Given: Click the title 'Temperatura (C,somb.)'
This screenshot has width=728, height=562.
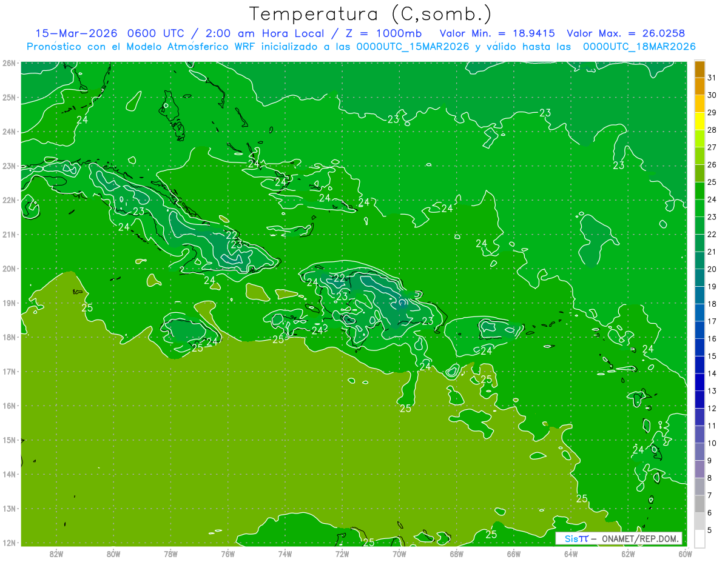Looking at the screenshot, I should pos(371,15).
